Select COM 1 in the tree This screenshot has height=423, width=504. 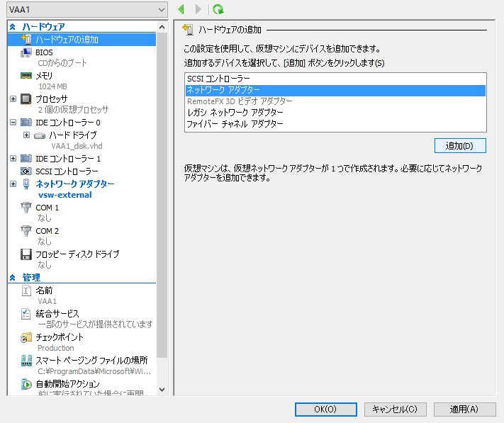[47, 208]
